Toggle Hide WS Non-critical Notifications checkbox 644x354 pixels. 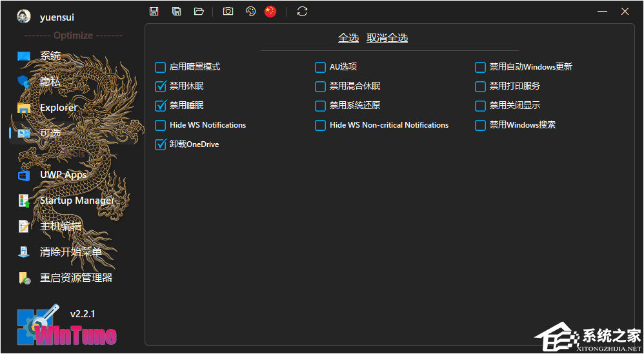point(320,125)
